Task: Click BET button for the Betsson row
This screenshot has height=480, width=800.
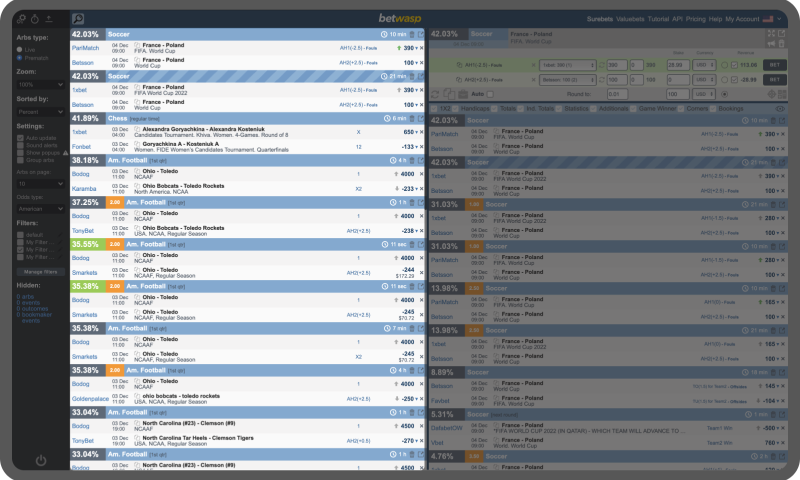Action: [x=774, y=80]
